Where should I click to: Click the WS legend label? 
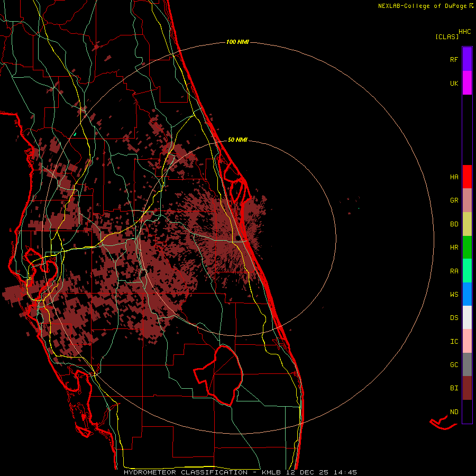[x=454, y=295]
